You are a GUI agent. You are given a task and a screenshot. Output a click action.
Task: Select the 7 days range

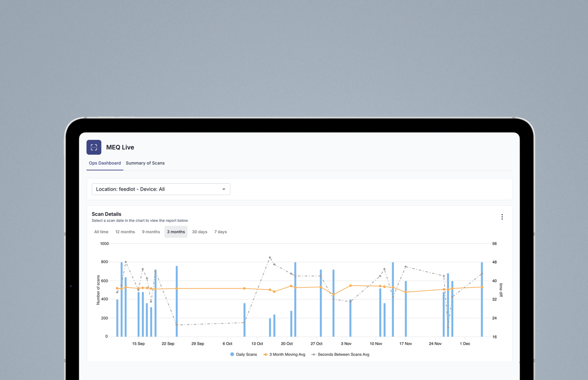click(220, 232)
